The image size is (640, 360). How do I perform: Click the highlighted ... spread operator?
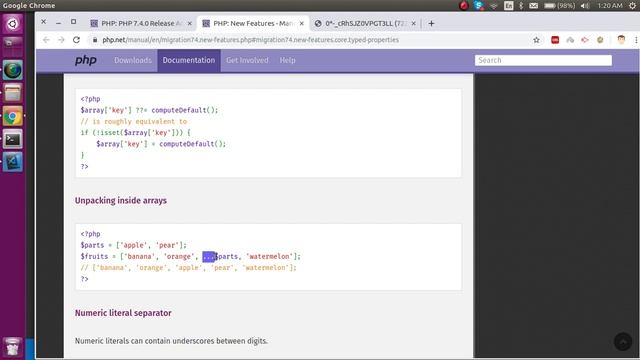pyautogui.click(x=209, y=256)
